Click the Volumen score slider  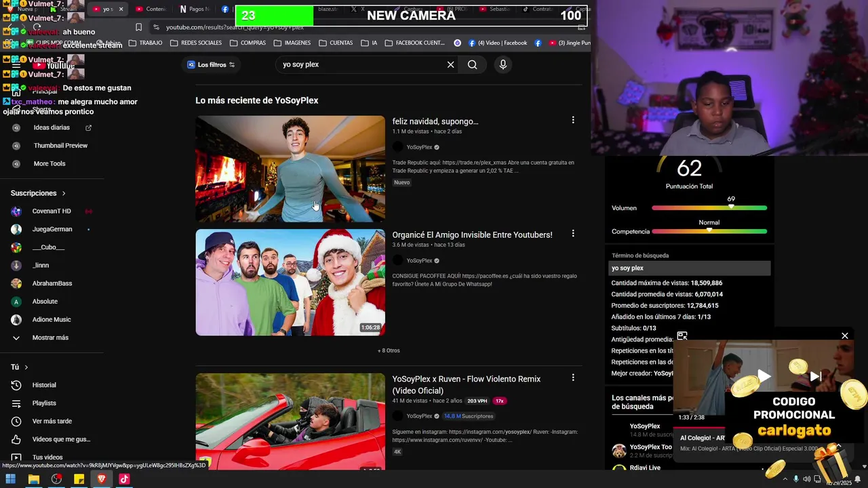click(x=709, y=208)
